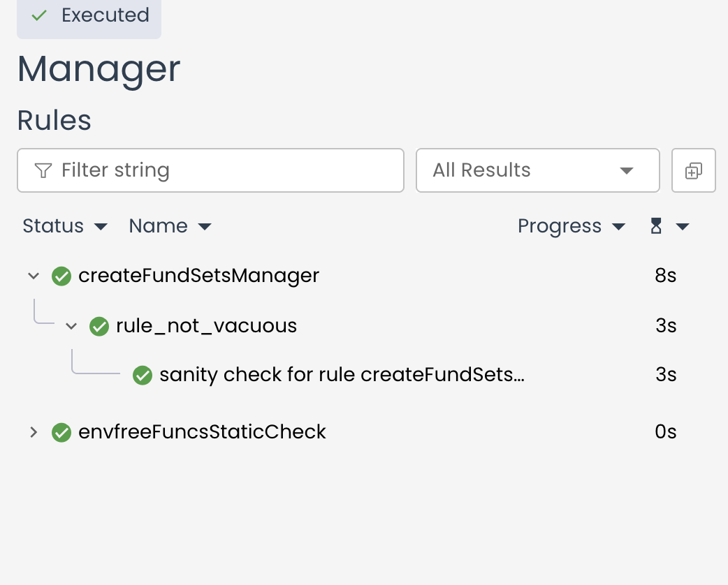This screenshot has height=585, width=728.
Task: Open the sort arrow next to hourglass
Action: click(683, 226)
